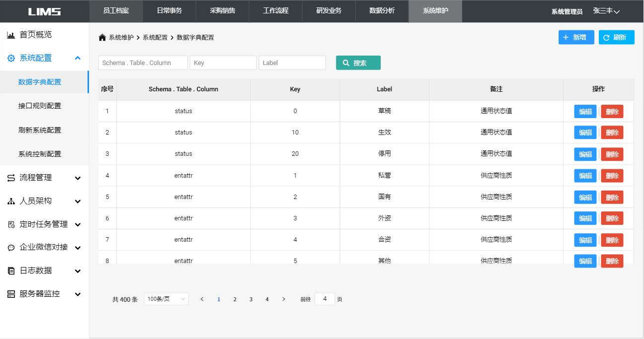Click the 新增 button to add entry
This screenshot has height=339, width=644.
click(x=576, y=37)
